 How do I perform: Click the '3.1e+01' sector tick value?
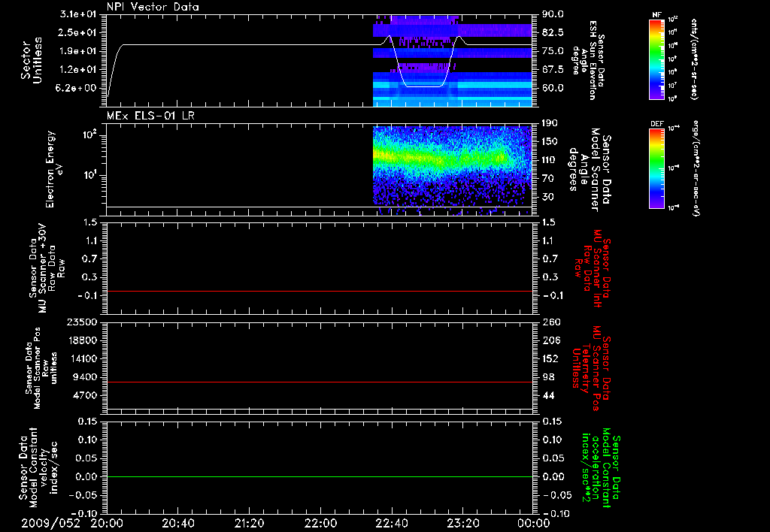coord(78,14)
